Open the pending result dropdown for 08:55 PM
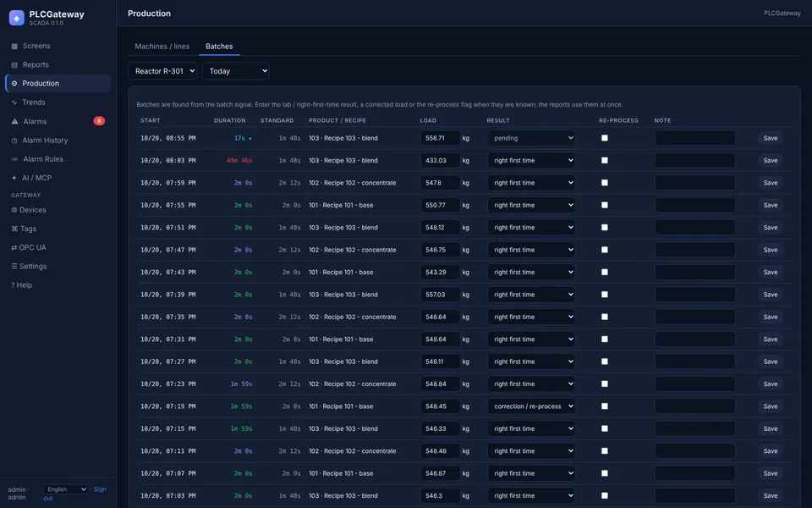812x508 pixels. pos(531,138)
